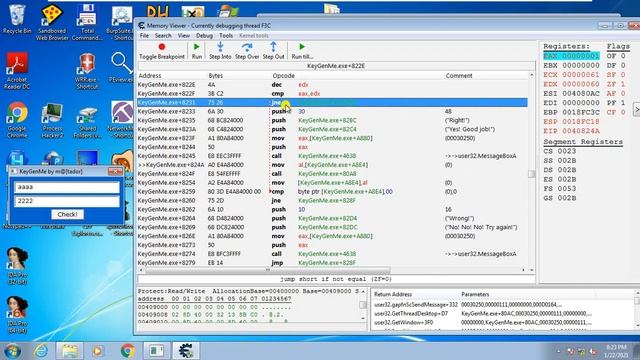Open the Tools menu
Image resolution: width=640 pixels, height=360 pixels.
(x=226, y=36)
